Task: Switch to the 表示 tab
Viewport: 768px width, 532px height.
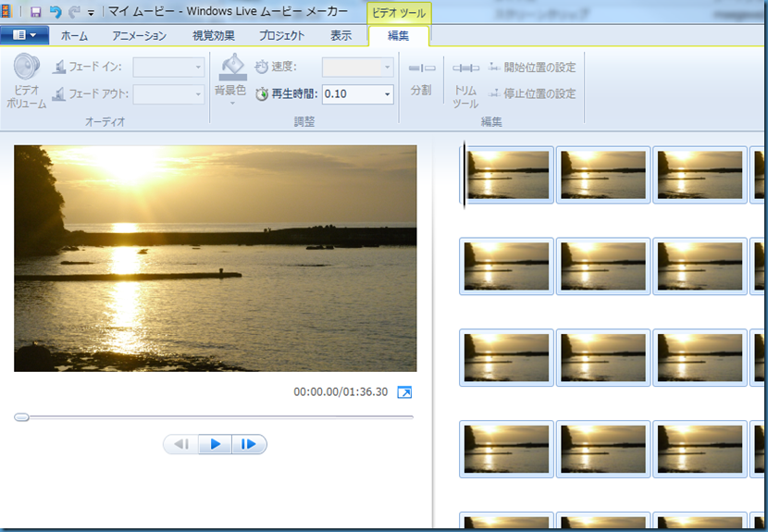Action: coord(341,36)
